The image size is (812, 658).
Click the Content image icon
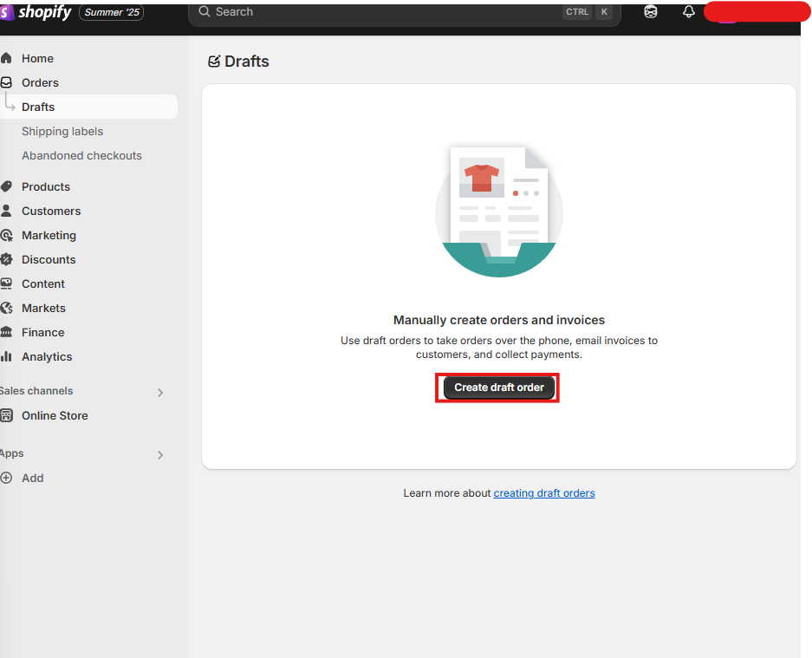click(6, 283)
